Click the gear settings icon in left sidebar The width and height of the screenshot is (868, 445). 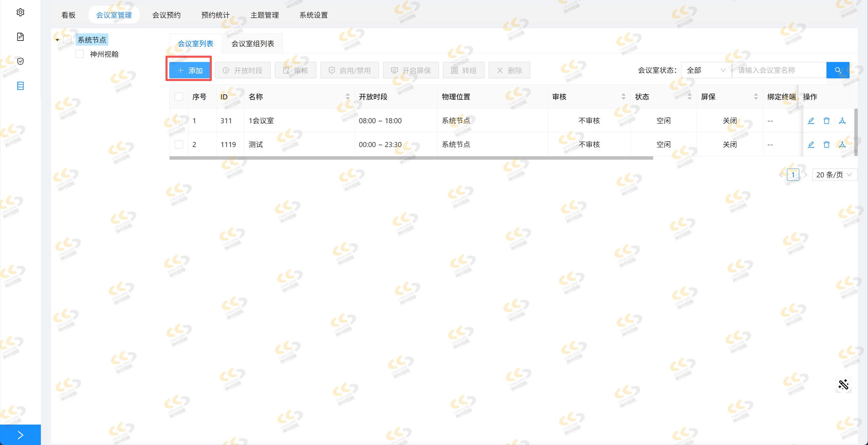click(20, 12)
